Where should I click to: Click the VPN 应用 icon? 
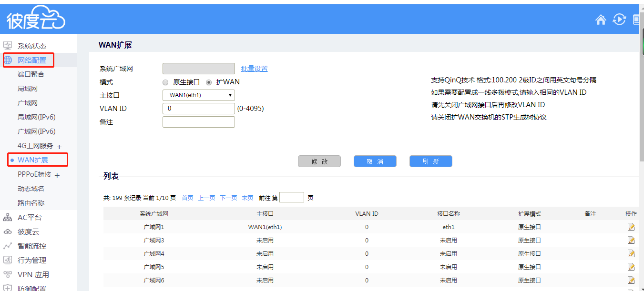(8, 274)
